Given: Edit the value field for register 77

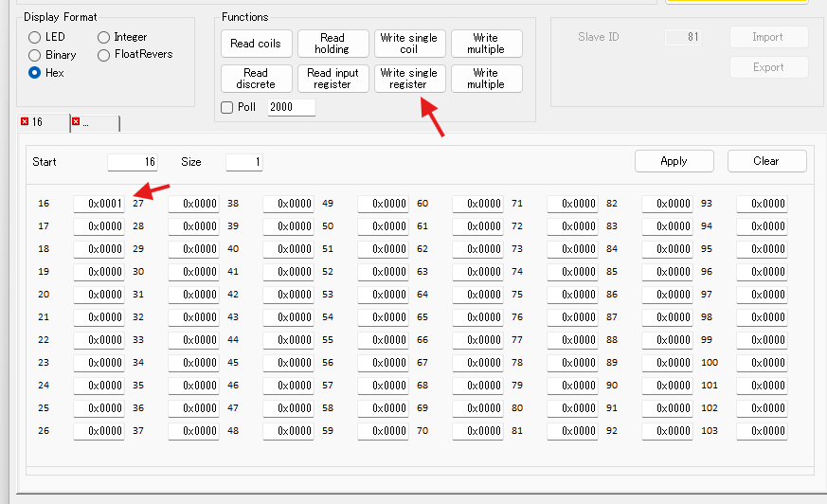Looking at the screenshot, I should 573,340.
